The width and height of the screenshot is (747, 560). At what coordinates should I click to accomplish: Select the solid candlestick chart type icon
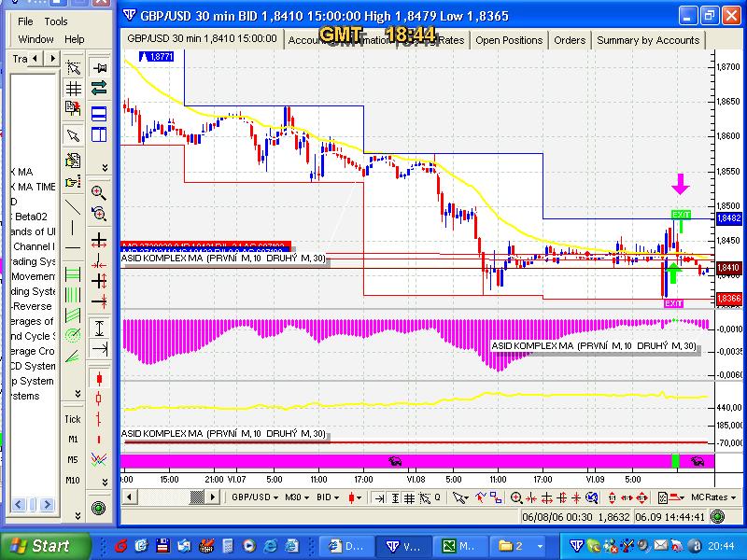[99, 379]
